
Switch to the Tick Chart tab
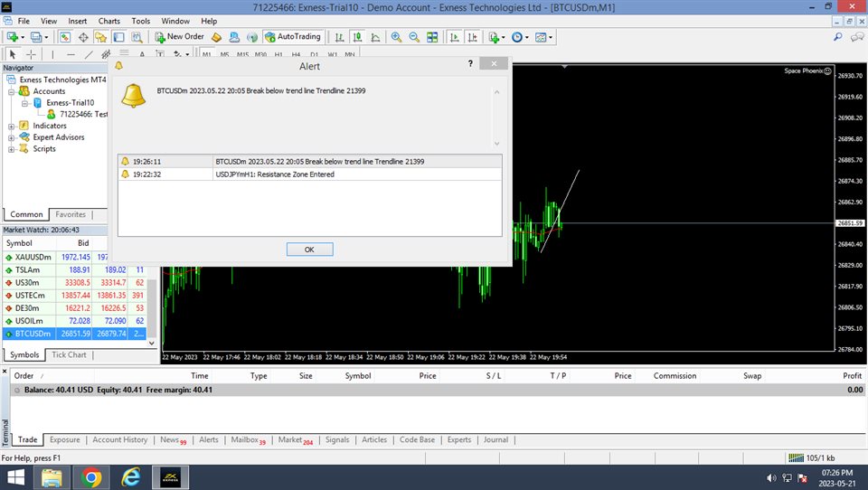tap(70, 355)
